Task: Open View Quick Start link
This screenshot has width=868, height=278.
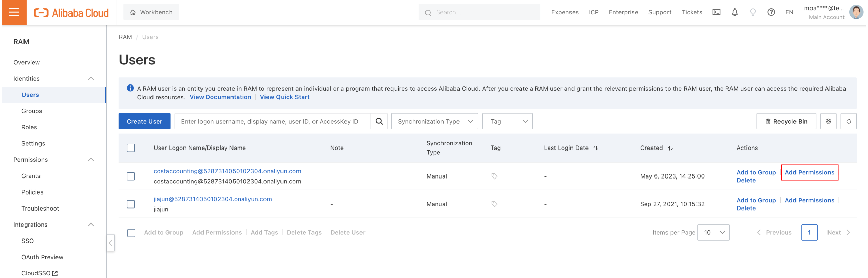Action: [x=285, y=97]
